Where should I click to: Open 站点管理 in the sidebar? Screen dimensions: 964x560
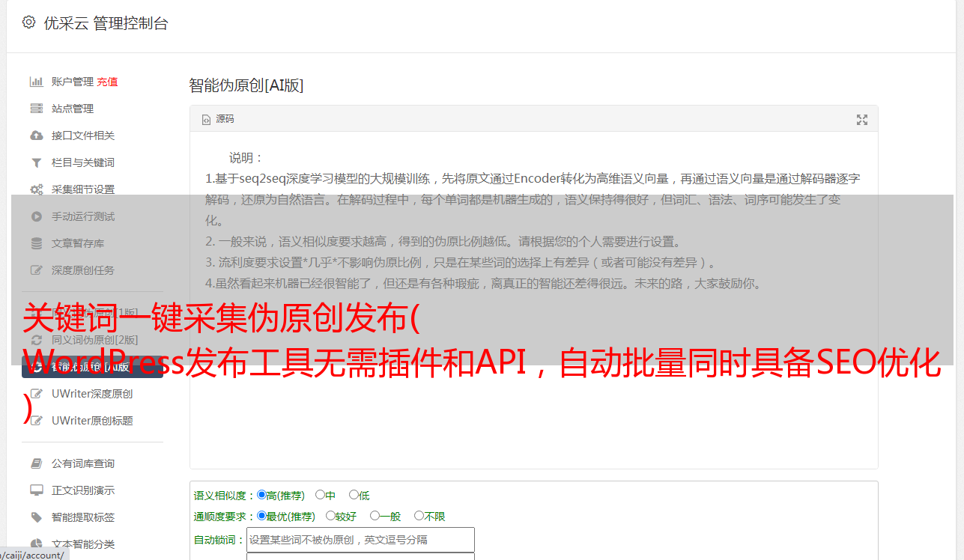tap(73, 109)
